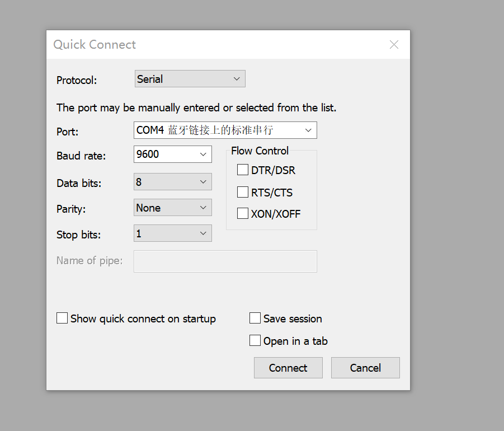Toggle XON/XOFF flow control

pos(243,214)
